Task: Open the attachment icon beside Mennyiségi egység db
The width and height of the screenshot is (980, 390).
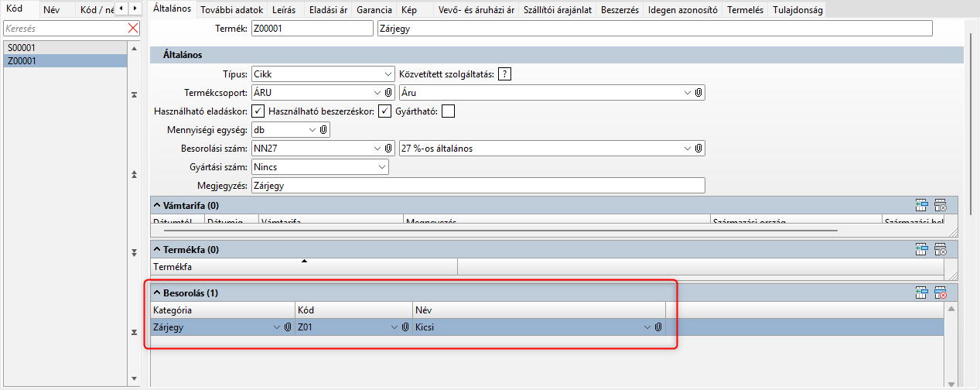Action: [x=323, y=129]
